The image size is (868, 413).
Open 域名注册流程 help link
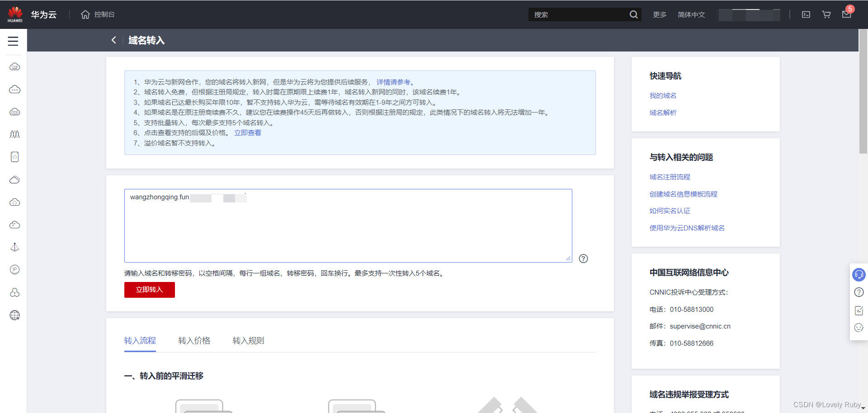[x=670, y=177]
